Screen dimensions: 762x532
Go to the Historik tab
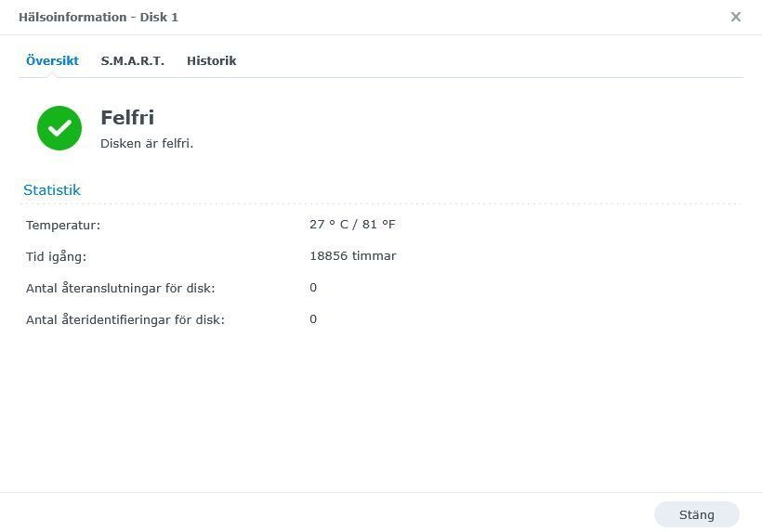211,60
